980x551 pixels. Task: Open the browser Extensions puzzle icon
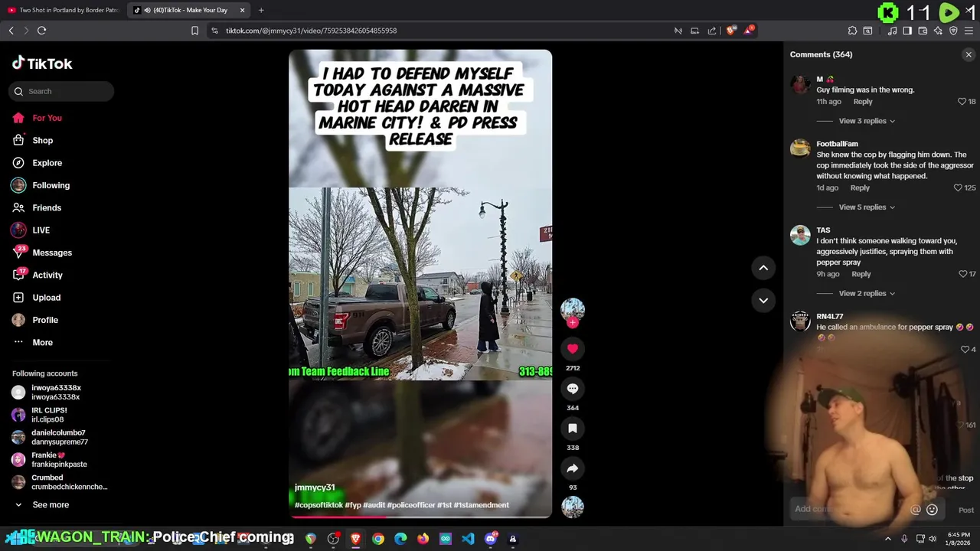pyautogui.click(x=852, y=31)
